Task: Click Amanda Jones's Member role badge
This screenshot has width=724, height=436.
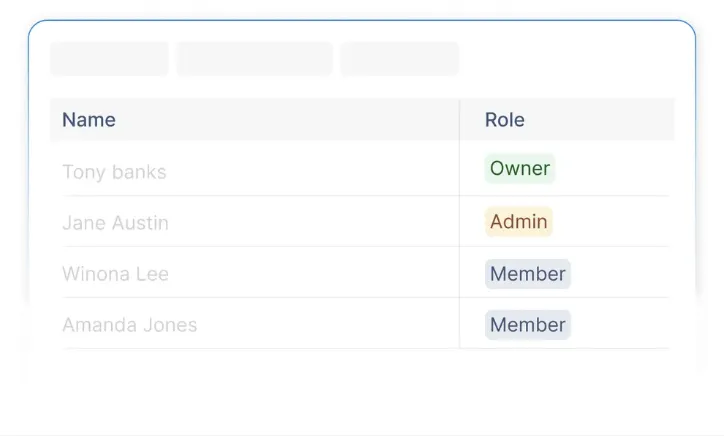Action: pyautogui.click(x=528, y=324)
